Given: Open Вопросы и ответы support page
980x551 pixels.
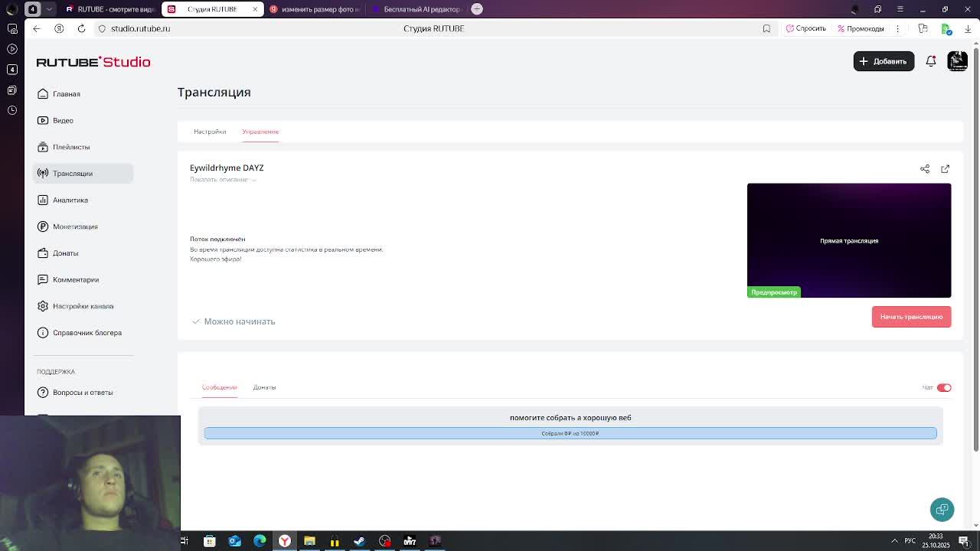Looking at the screenshot, I should point(83,392).
